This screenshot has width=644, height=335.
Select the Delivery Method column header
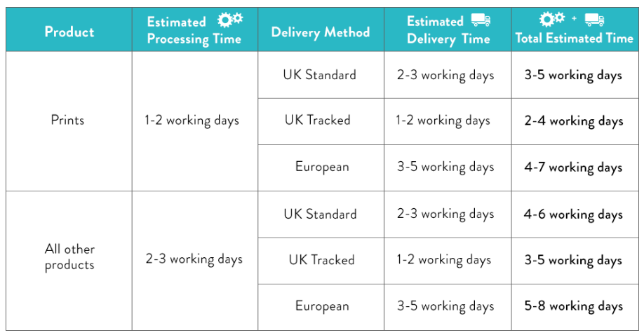point(321,29)
